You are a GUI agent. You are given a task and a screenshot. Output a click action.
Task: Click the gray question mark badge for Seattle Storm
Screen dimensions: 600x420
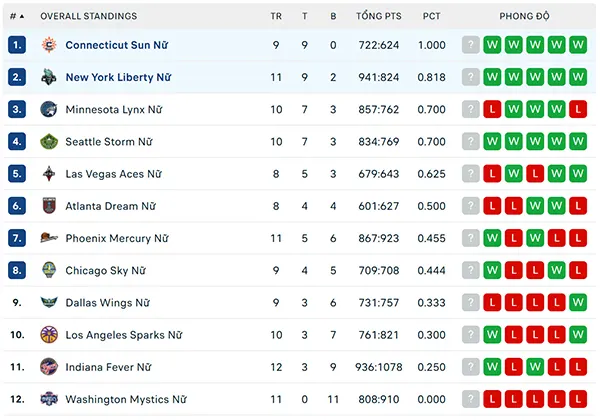[x=471, y=142]
